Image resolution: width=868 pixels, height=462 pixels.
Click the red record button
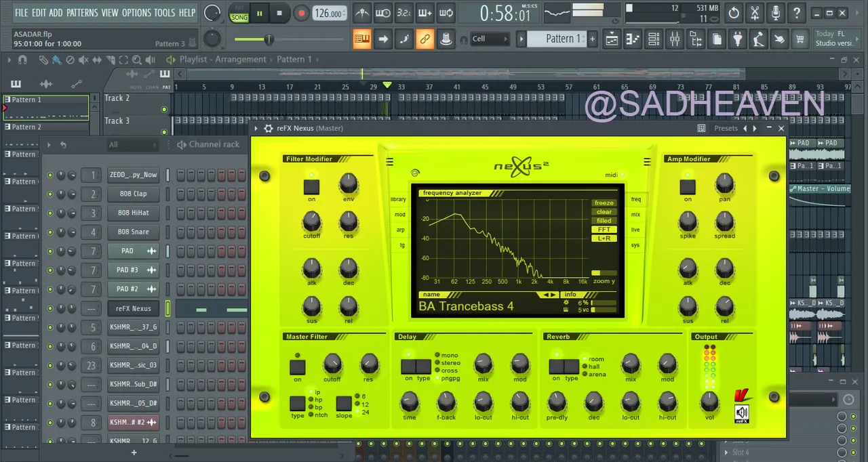(x=301, y=13)
